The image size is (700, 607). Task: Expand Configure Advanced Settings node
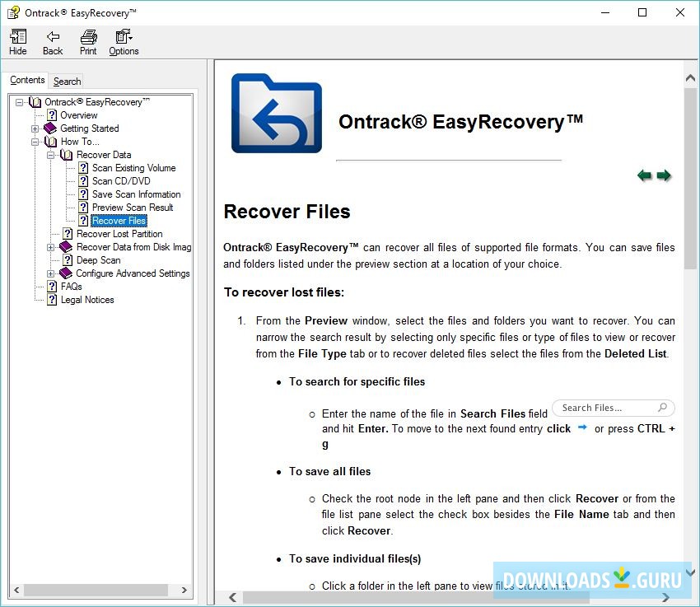[51, 273]
